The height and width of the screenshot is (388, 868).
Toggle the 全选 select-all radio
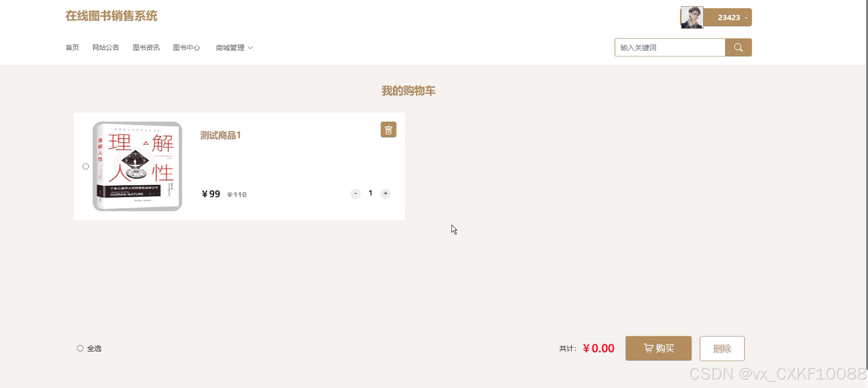(x=80, y=348)
